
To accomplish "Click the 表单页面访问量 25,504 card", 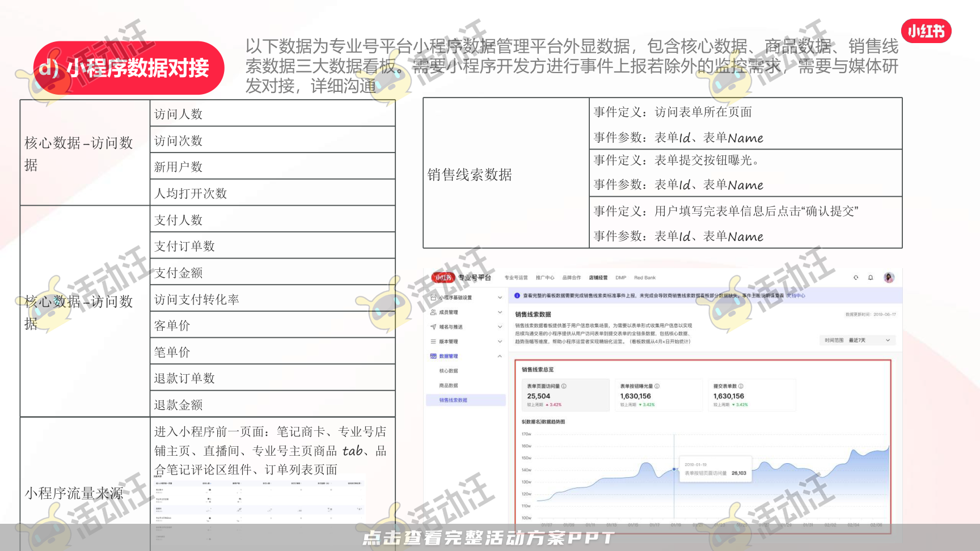I will tap(565, 395).
